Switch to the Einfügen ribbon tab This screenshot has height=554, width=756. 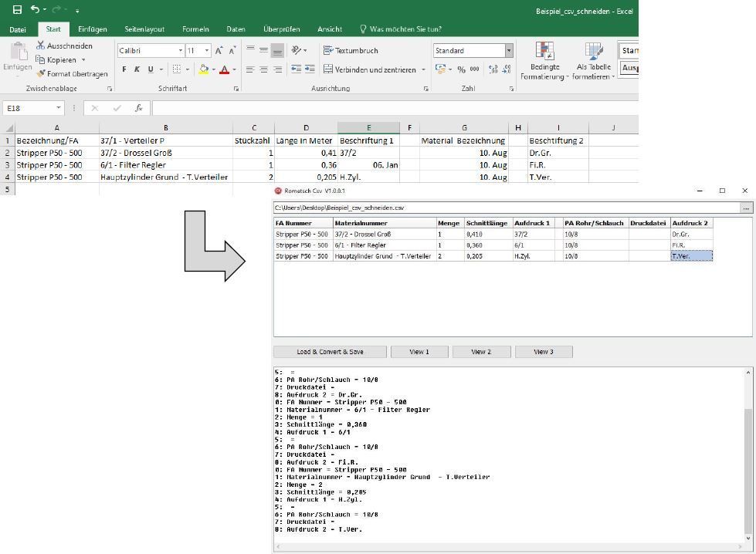tap(92, 29)
